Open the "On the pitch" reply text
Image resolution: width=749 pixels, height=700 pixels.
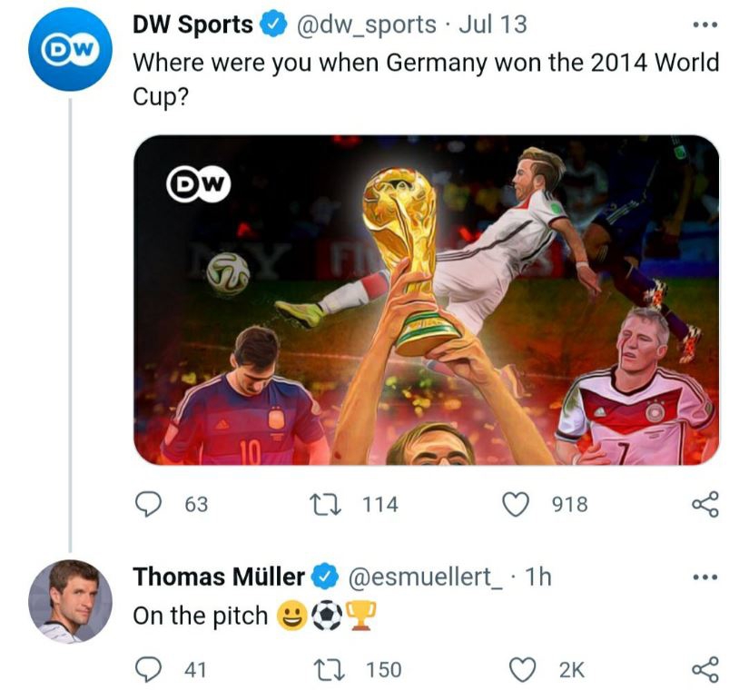[x=200, y=616]
